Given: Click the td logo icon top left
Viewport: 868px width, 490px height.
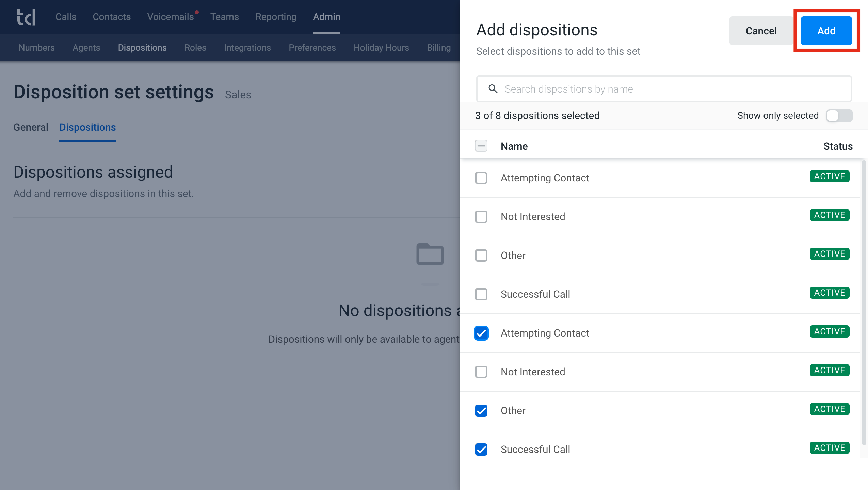Looking at the screenshot, I should click(x=26, y=16).
